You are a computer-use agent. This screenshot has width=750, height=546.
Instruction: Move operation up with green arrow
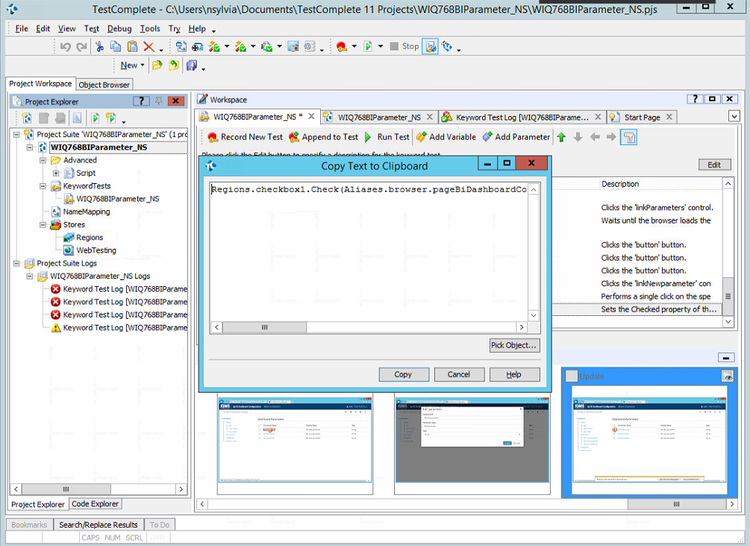562,137
